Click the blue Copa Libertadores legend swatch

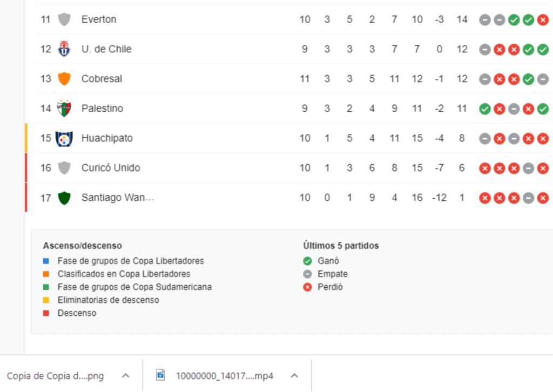pyautogui.click(x=46, y=261)
